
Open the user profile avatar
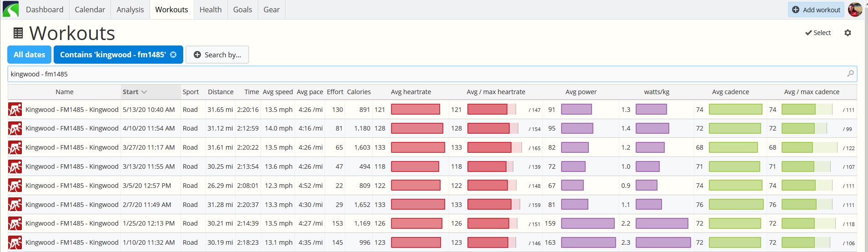point(855,10)
